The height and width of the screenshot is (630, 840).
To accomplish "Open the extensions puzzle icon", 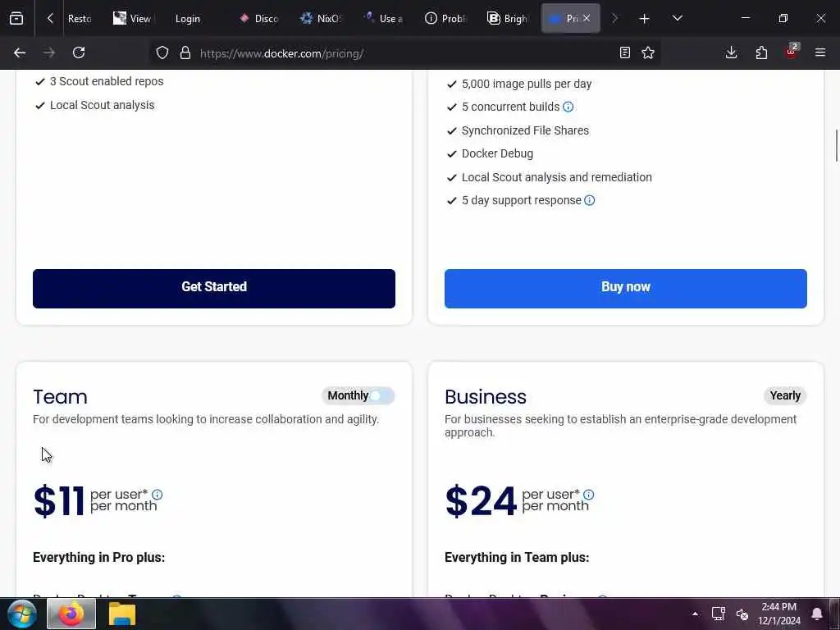I will (761, 52).
